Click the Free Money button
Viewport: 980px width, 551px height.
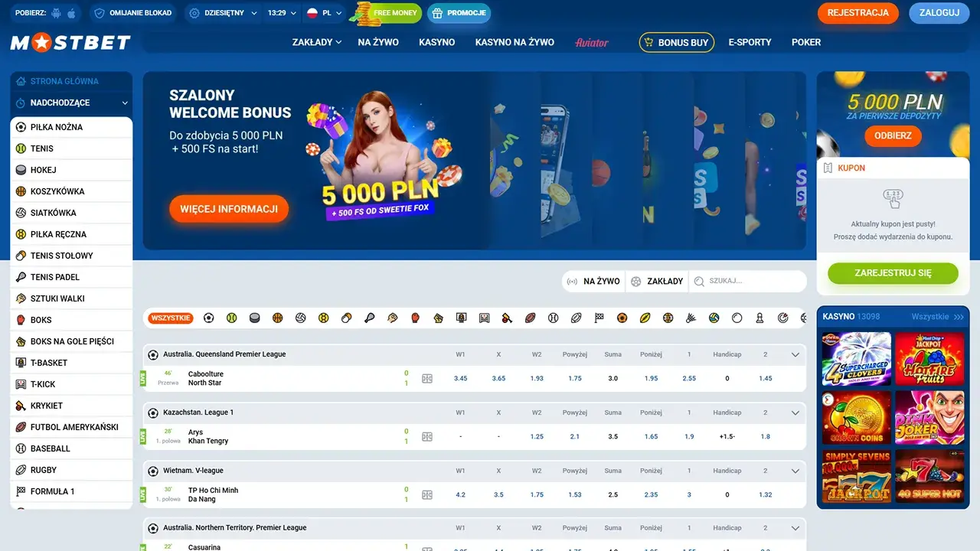tap(387, 13)
